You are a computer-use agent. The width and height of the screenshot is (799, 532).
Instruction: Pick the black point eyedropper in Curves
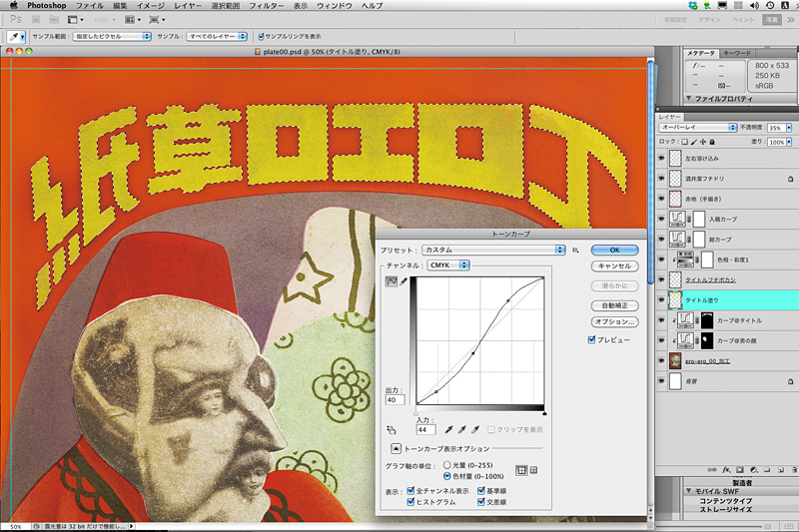448,429
